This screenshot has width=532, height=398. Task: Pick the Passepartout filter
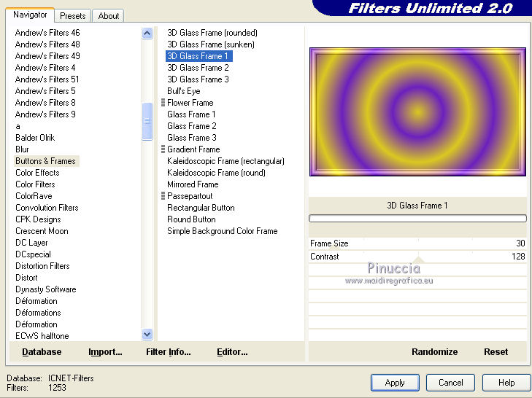pos(190,196)
